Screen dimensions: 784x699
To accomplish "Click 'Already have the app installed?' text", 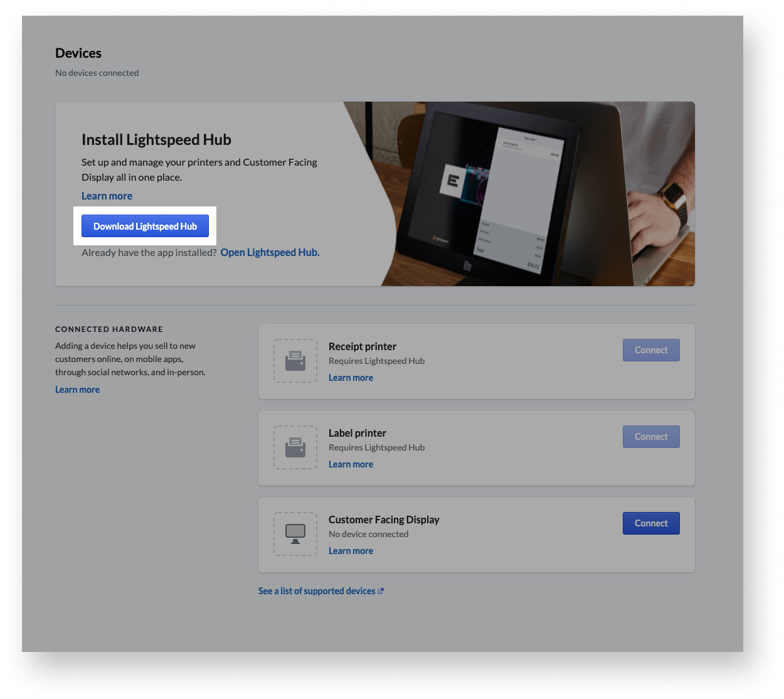I will tap(149, 252).
